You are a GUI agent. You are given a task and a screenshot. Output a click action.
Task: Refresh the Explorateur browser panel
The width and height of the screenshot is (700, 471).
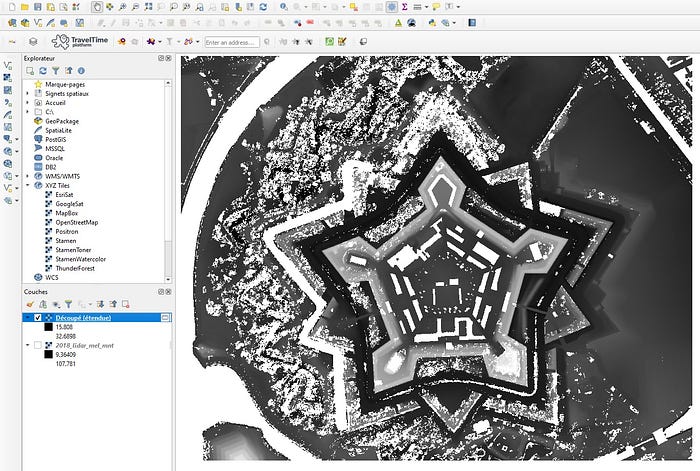coord(43,71)
